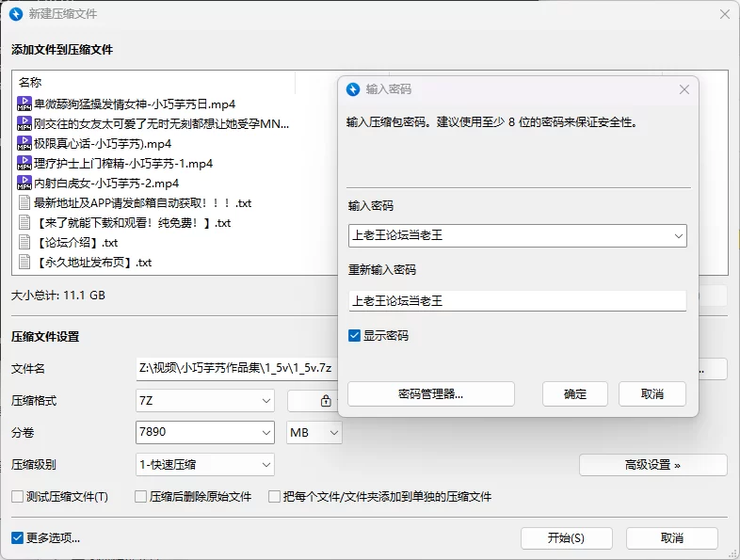Uncheck the 显示密码 checkbox

[x=354, y=336]
